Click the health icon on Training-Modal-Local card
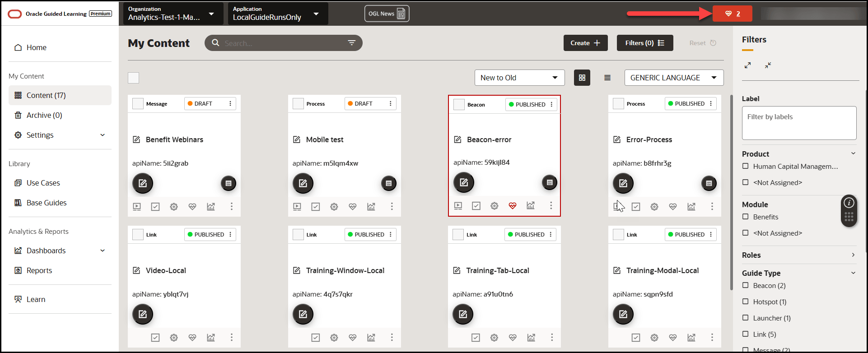The height and width of the screenshot is (353, 868). tap(673, 338)
